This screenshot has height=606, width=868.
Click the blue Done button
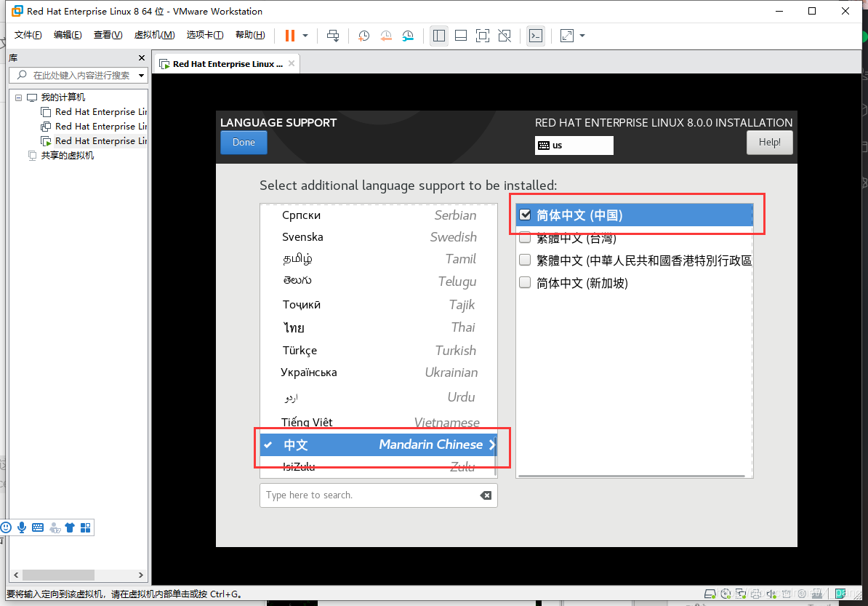(244, 143)
